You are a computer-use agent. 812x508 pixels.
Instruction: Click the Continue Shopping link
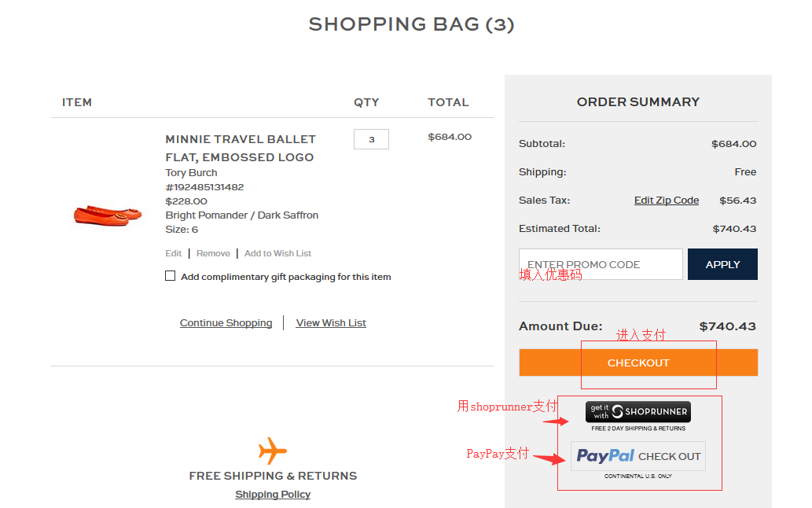pyautogui.click(x=226, y=323)
